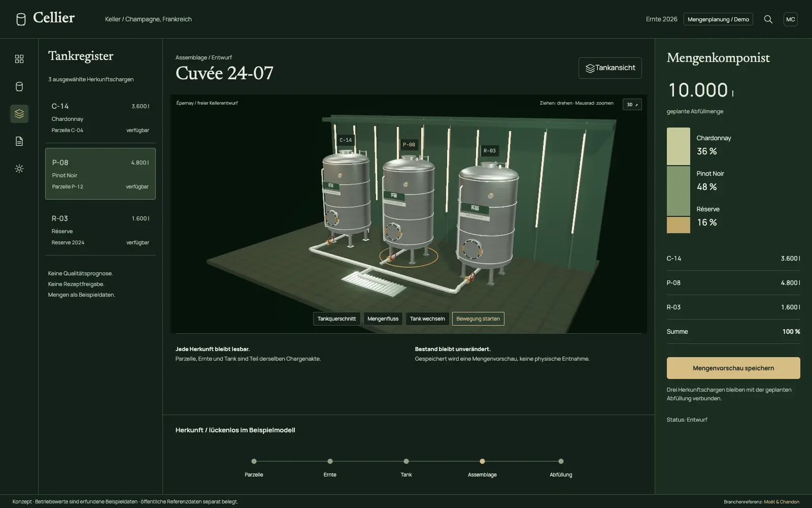Open the tank cylinder icon in sidebar
This screenshot has width=812, height=508.
pos(19,86)
